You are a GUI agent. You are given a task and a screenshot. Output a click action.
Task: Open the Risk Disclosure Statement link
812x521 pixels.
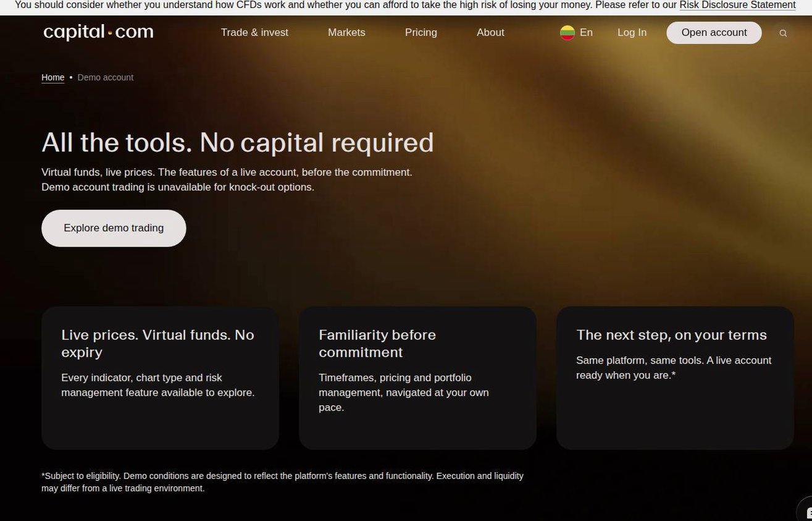737,5
